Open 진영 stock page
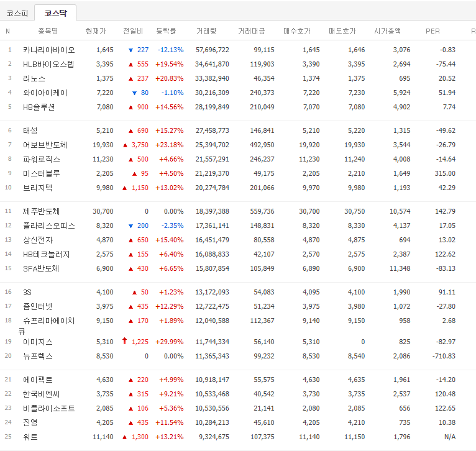 30,422
